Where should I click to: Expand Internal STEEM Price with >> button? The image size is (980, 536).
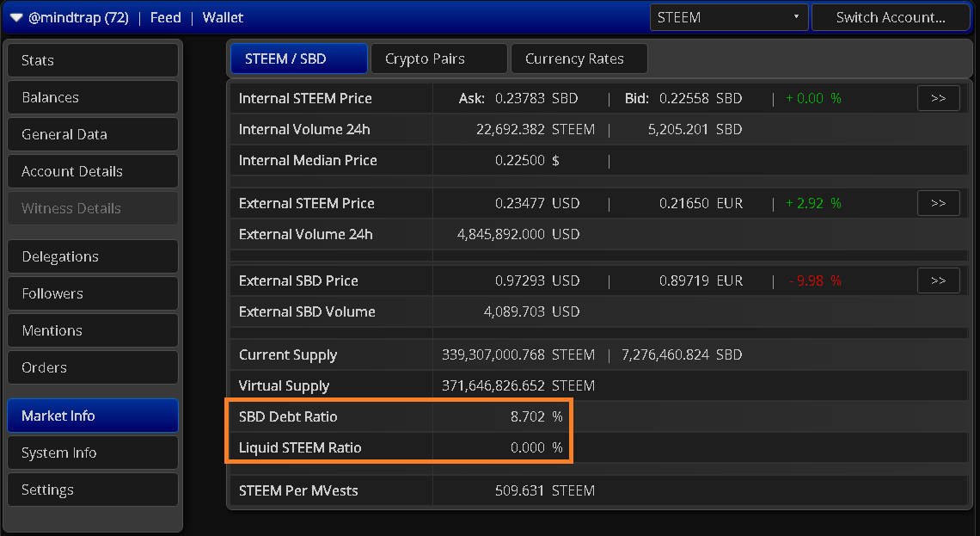click(938, 98)
